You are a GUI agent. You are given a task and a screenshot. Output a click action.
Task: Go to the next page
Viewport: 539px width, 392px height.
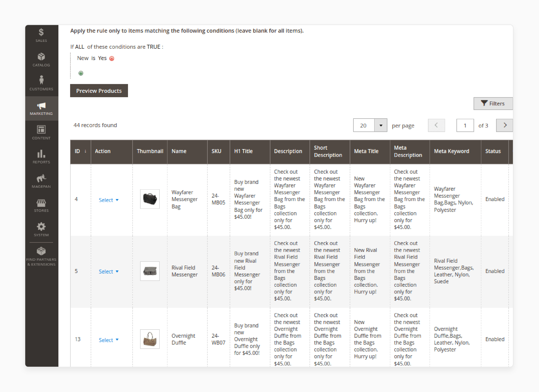point(505,125)
